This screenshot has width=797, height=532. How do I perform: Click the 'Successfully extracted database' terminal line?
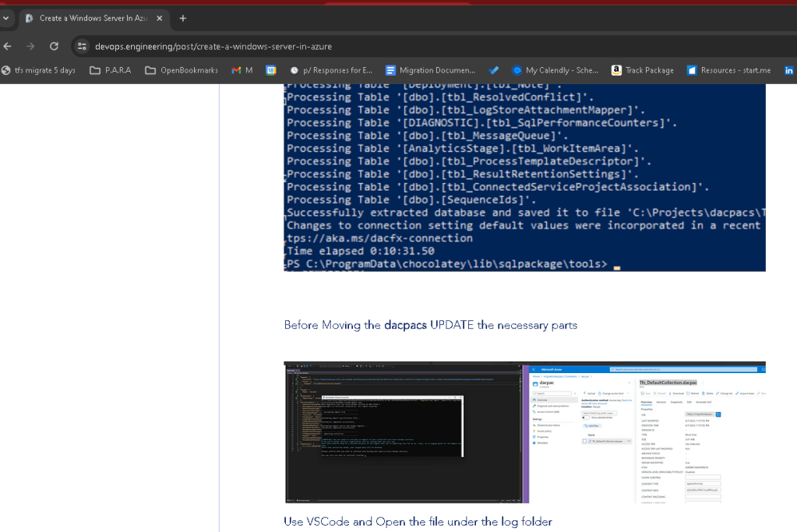coord(526,213)
